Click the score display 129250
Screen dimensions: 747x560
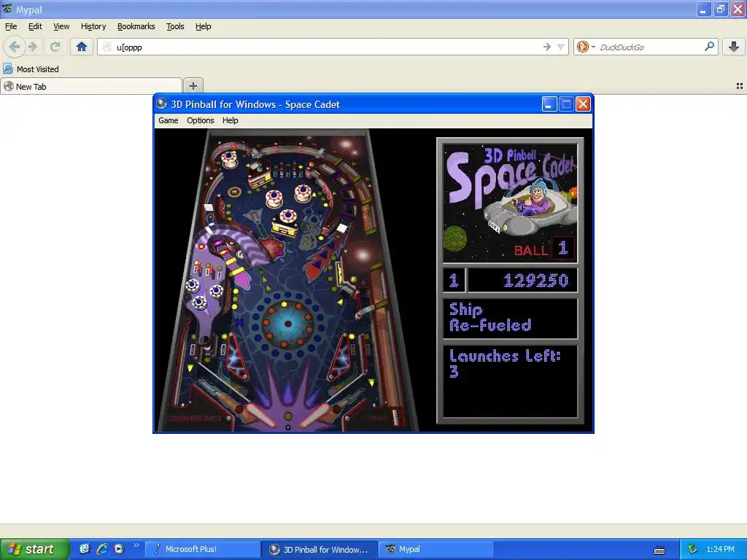pos(536,281)
